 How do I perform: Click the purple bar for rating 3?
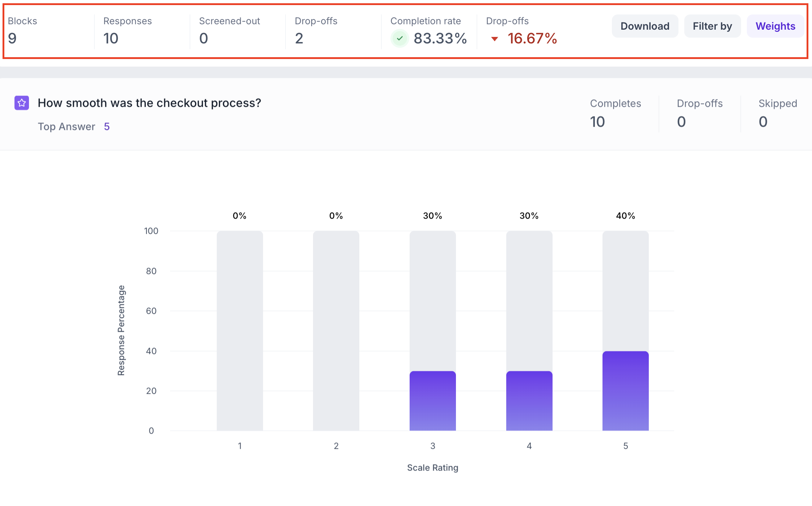[x=432, y=401]
